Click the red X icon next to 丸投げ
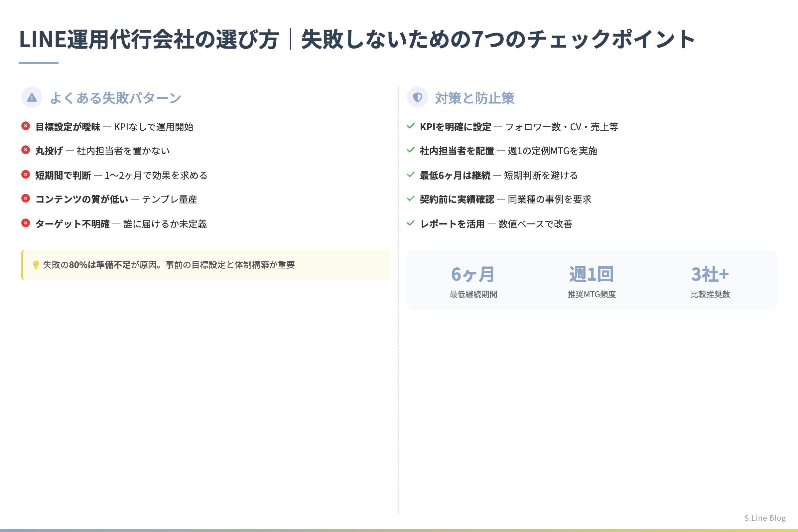 point(26,150)
